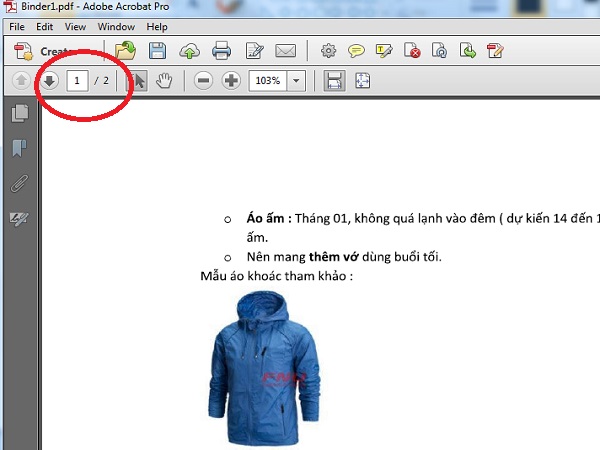
Task: Open a file with the folder icon
Action: pos(126,51)
